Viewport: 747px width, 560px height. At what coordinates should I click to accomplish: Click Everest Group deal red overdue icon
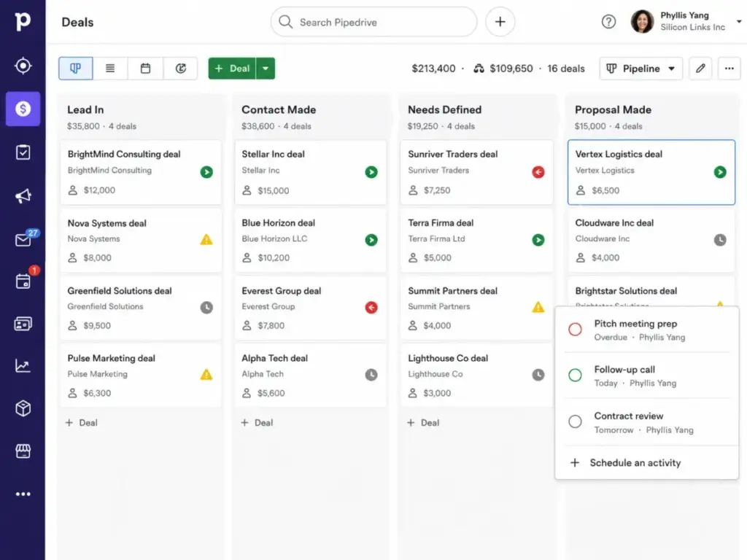point(371,308)
